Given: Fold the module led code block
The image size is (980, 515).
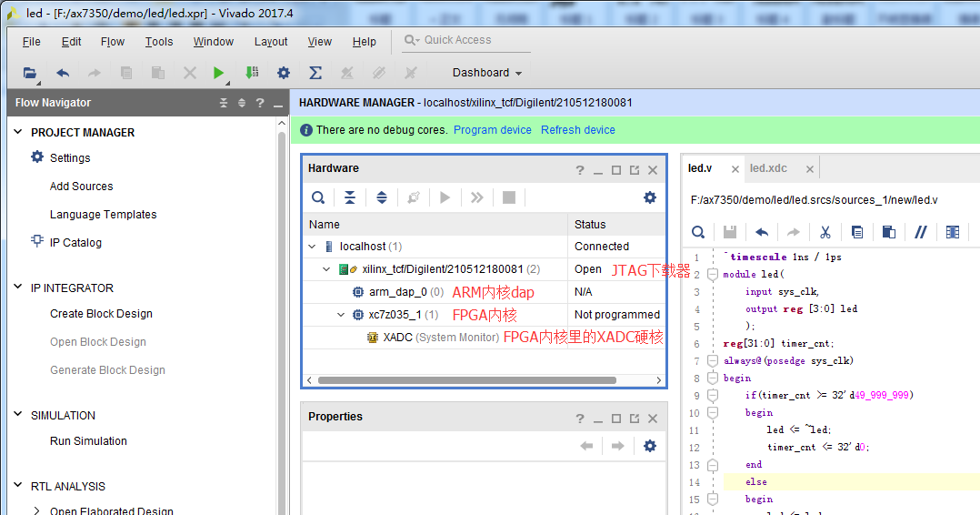Looking at the screenshot, I should pyautogui.click(x=713, y=274).
